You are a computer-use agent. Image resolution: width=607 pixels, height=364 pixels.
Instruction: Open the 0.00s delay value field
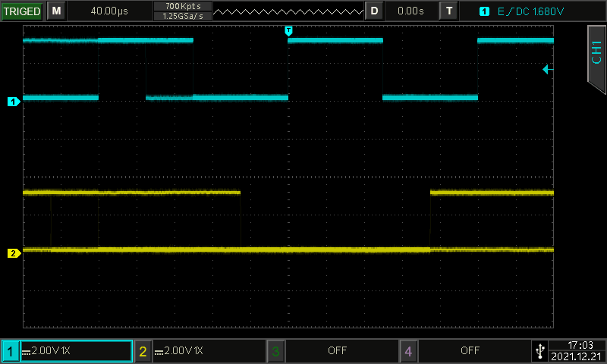point(410,11)
